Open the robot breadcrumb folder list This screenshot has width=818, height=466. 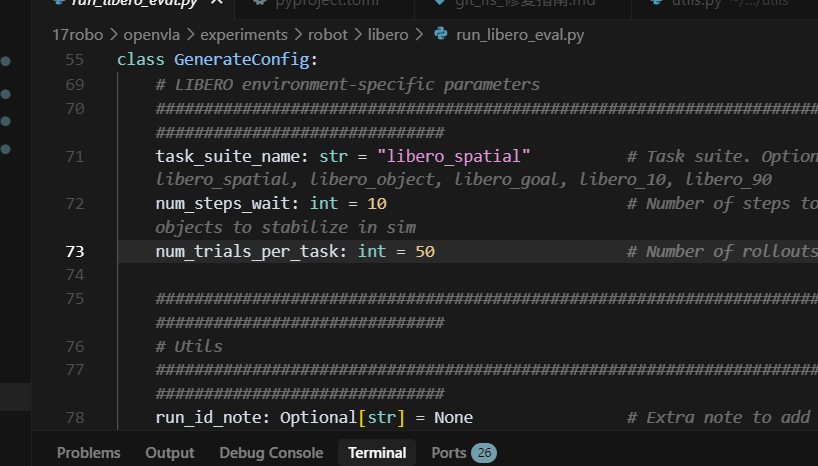coord(328,34)
